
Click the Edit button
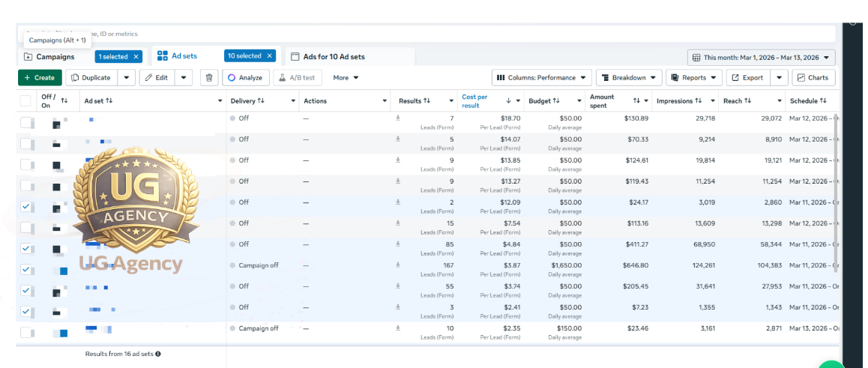[157, 77]
